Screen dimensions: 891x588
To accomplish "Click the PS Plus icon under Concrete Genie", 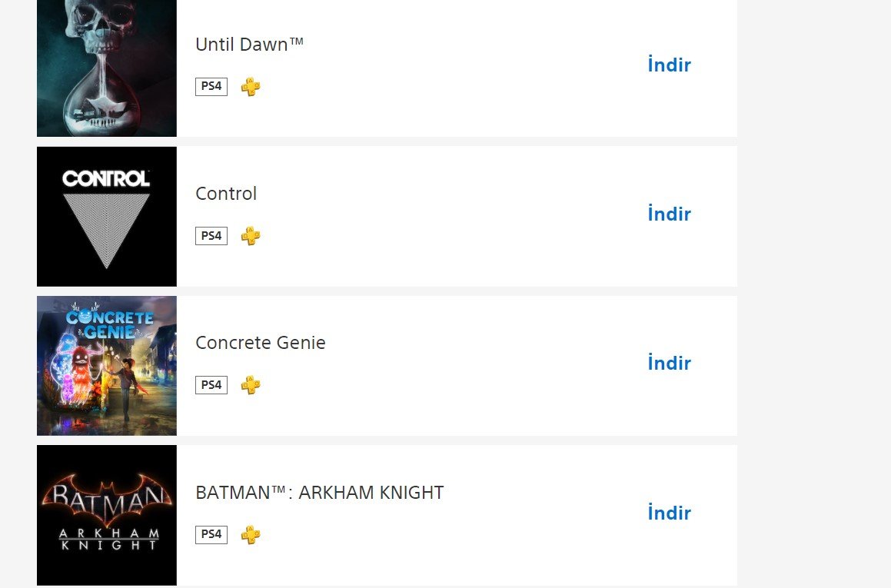I will tap(250, 384).
